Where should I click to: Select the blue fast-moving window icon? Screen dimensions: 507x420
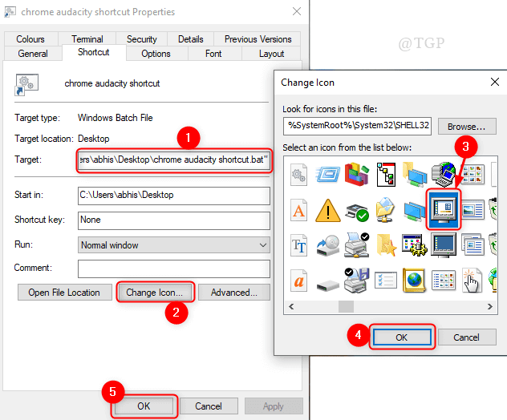point(327,175)
